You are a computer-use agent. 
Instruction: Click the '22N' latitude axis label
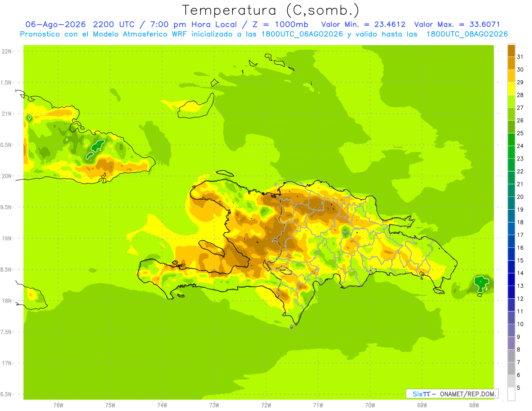pos(7,51)
